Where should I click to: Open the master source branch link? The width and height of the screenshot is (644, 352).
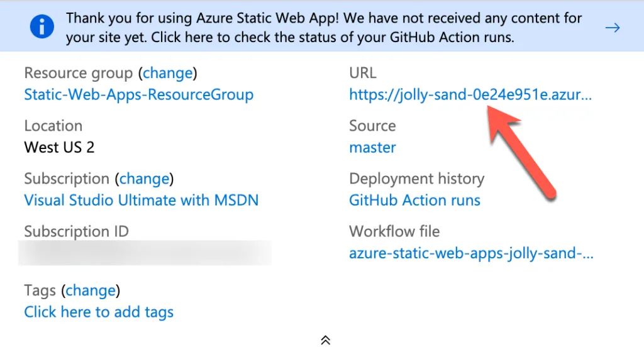point(372,148)
